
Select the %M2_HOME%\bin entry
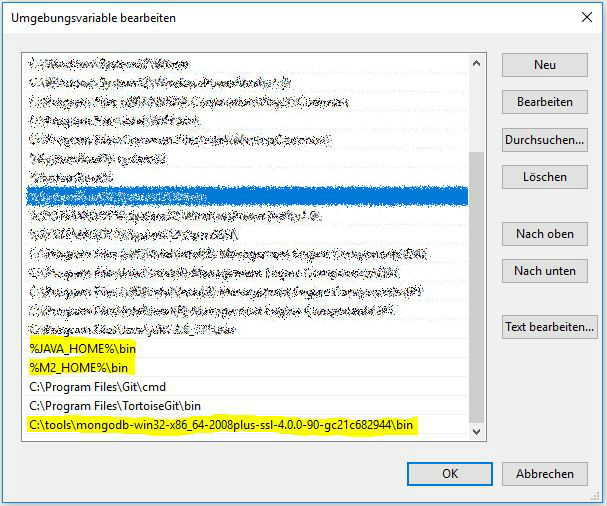[x=78, y=368]
